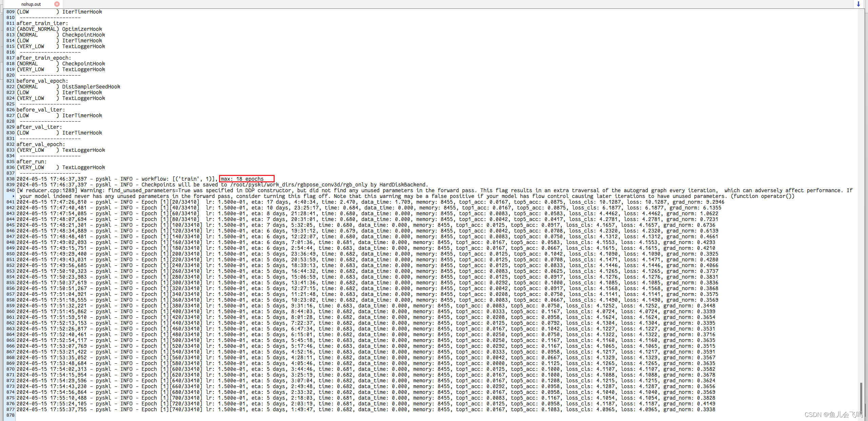Screen dimensions: 868x421
Task: Click line number 838 in the gutter
Action: pos(10,179)
